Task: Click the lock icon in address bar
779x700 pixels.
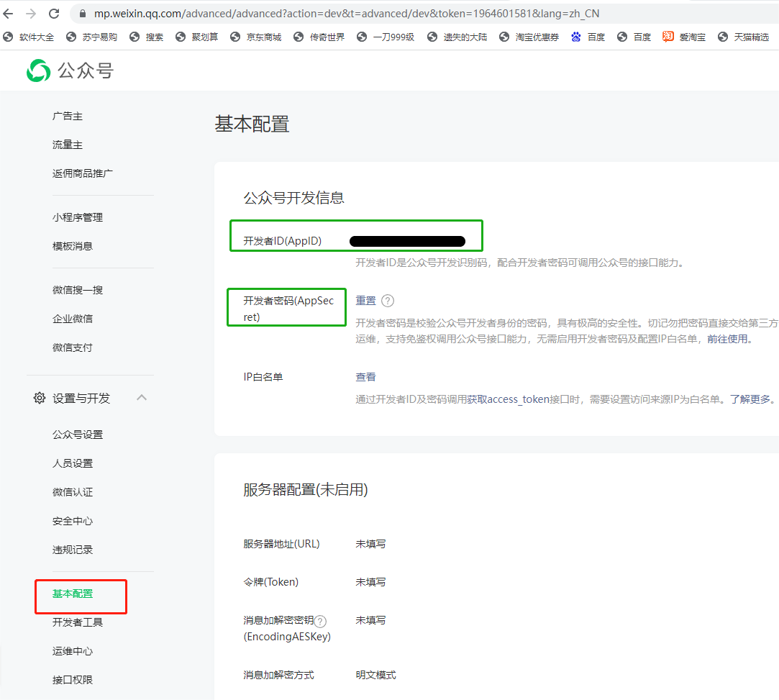Action: tap(83, 14)
